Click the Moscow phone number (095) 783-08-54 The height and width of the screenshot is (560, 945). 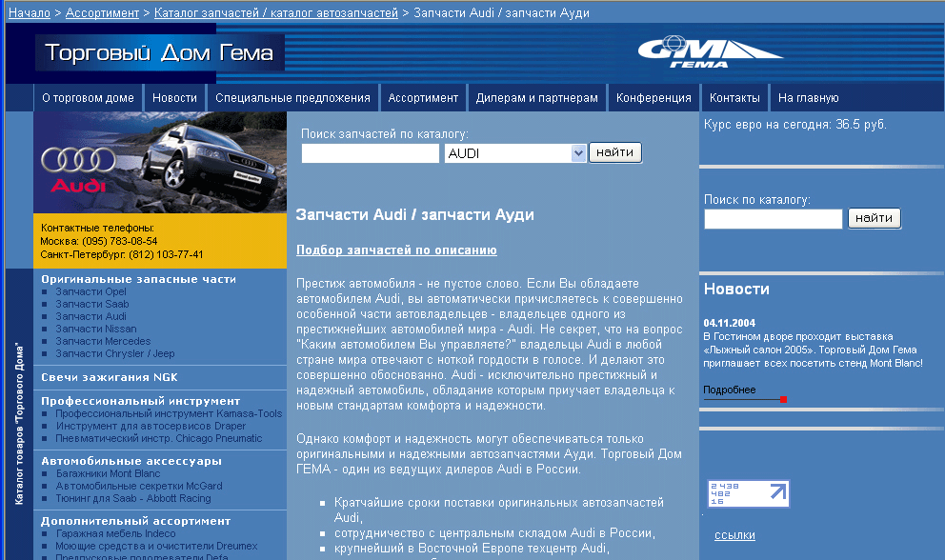point(119,241)
